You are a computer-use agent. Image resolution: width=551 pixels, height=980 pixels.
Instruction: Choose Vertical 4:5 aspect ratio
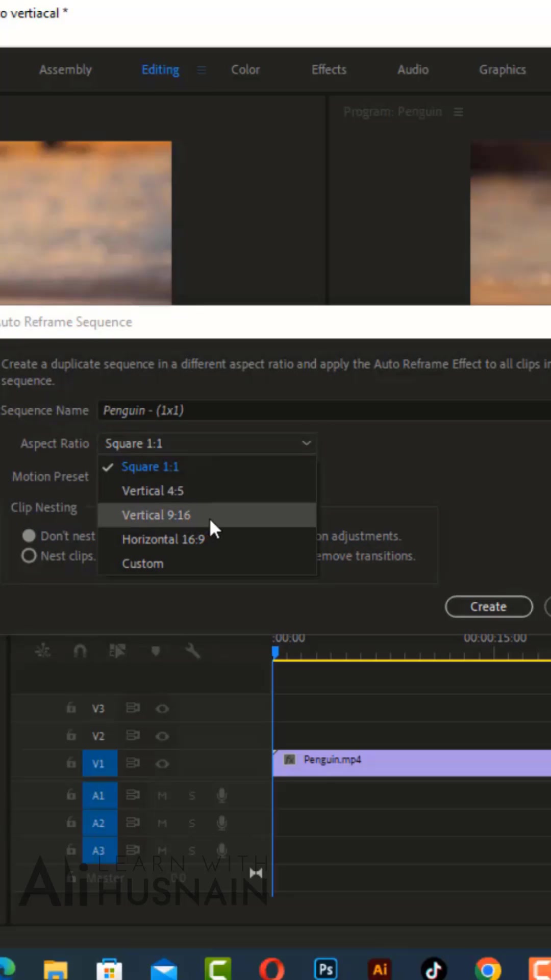(x=207, y=491)
